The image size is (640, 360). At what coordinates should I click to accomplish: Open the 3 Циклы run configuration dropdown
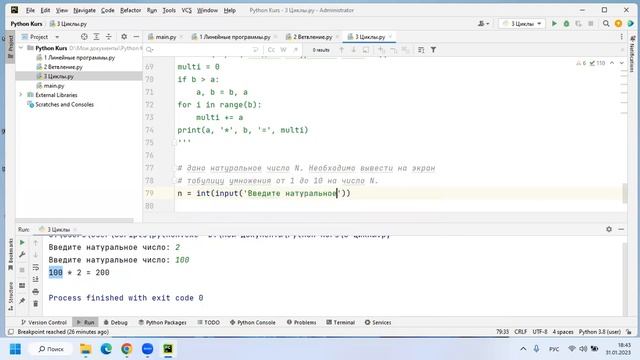(522, 24)
